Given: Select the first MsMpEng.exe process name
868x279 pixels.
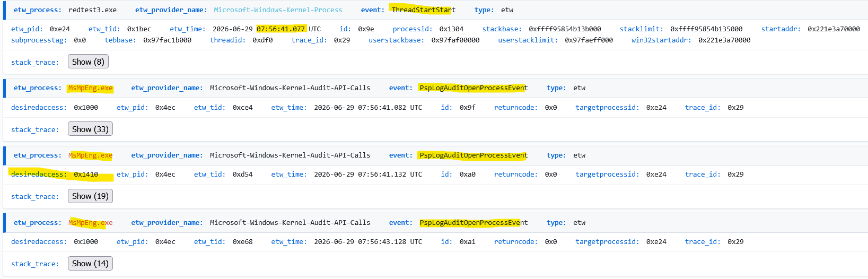Looking at the screenshot, I should click(90, 88).
